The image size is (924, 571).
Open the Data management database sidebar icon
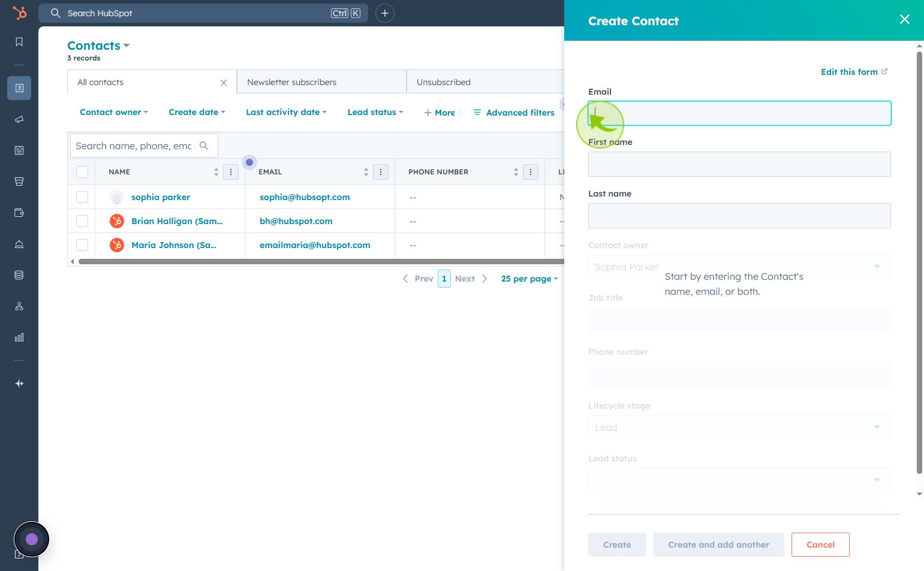click(x=19, y=275)
